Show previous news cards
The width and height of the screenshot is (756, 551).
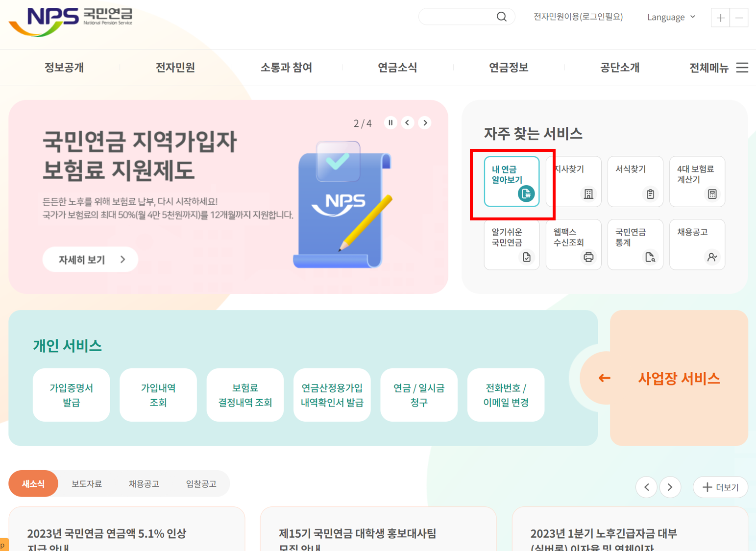tap(646, 487)
